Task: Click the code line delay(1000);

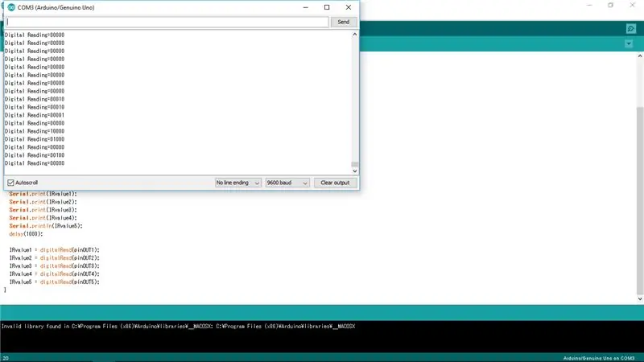Action: coord(26,234)
